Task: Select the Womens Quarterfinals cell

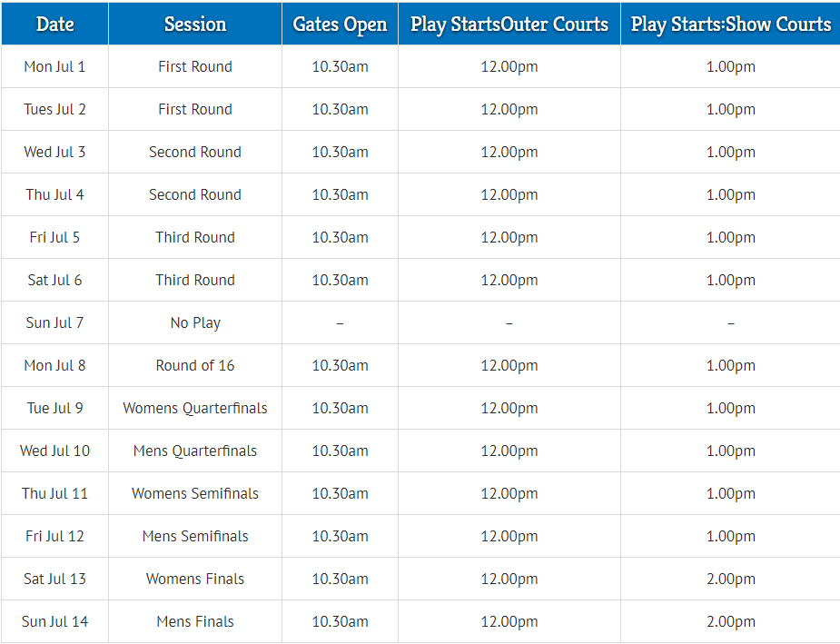Action: pyautogui.click(x=195, y=408)
